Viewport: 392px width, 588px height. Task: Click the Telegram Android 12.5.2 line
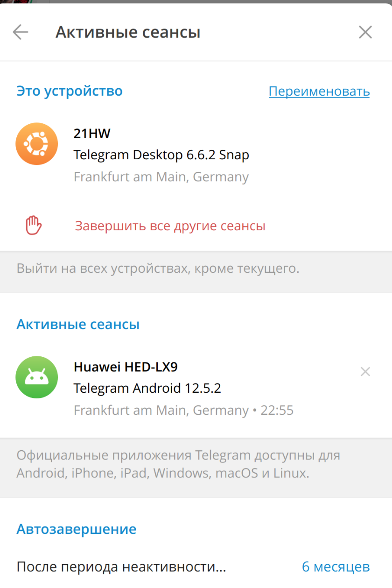147,388
